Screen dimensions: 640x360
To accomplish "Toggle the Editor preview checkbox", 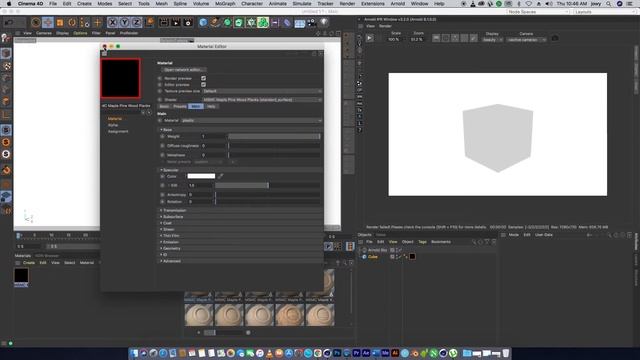I will [x=203, y=84].
